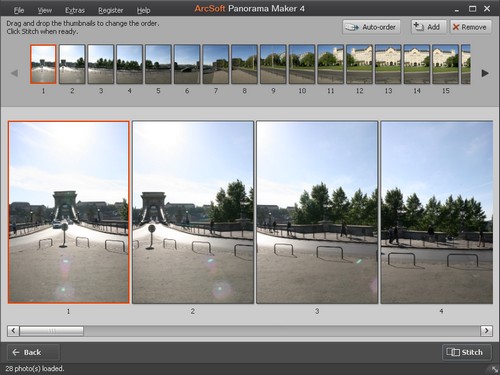Image resolution: width=500 pixels, height=375 pixels.
Task: Open the File menu
Action: click(19, 10)
